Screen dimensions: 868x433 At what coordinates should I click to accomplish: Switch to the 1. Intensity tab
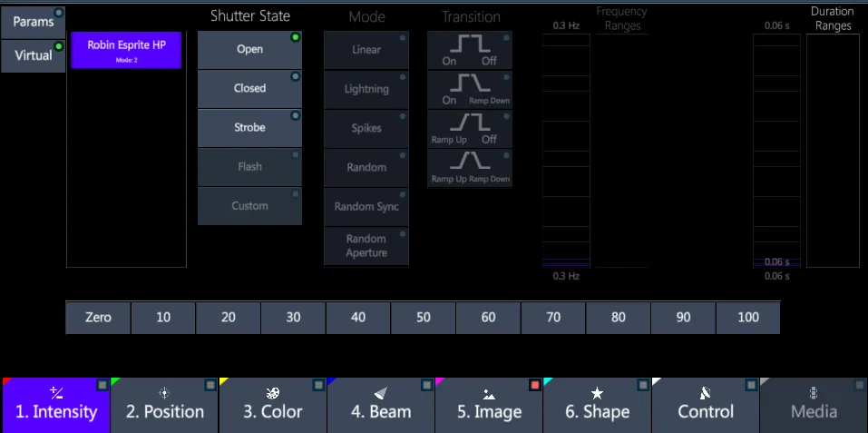56,406
